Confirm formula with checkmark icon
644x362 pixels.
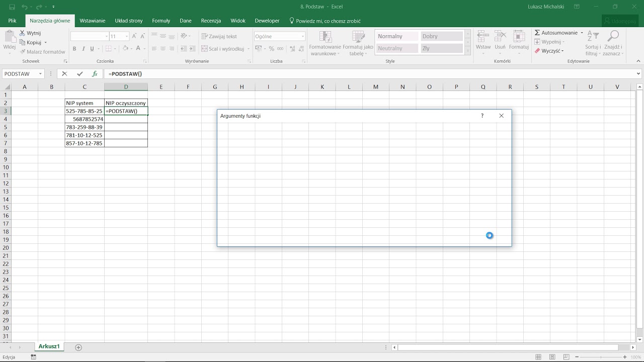[x=79, y=74]
